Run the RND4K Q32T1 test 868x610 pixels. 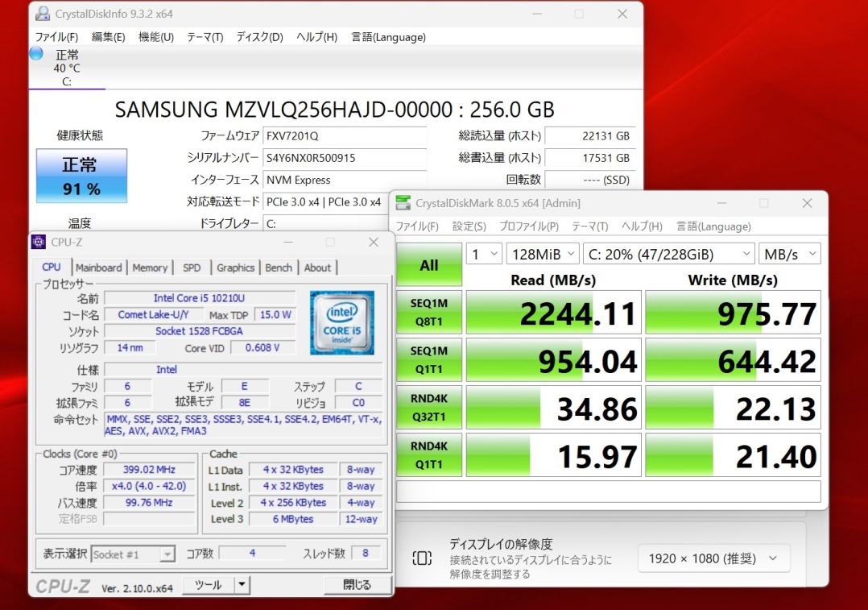(429, 407)
